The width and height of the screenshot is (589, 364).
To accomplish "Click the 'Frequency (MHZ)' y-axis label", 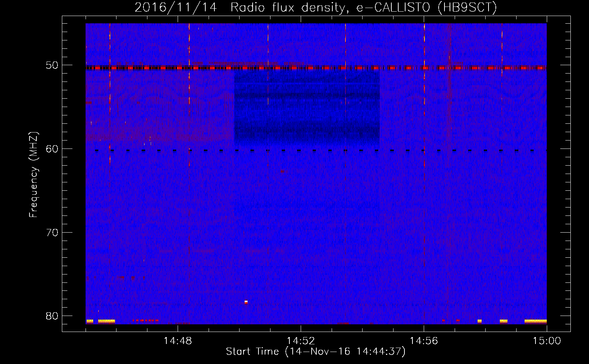I will point(33,174).
